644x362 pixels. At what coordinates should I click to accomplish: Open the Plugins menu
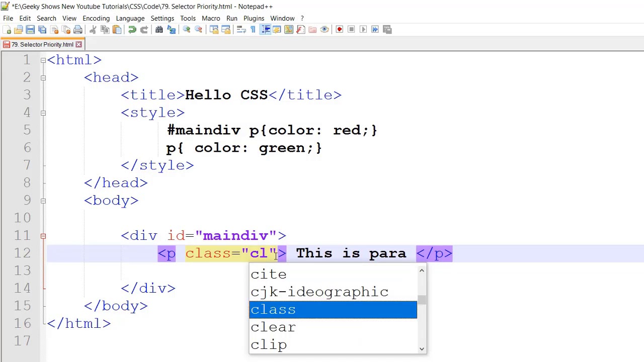[x=254, y=19]
